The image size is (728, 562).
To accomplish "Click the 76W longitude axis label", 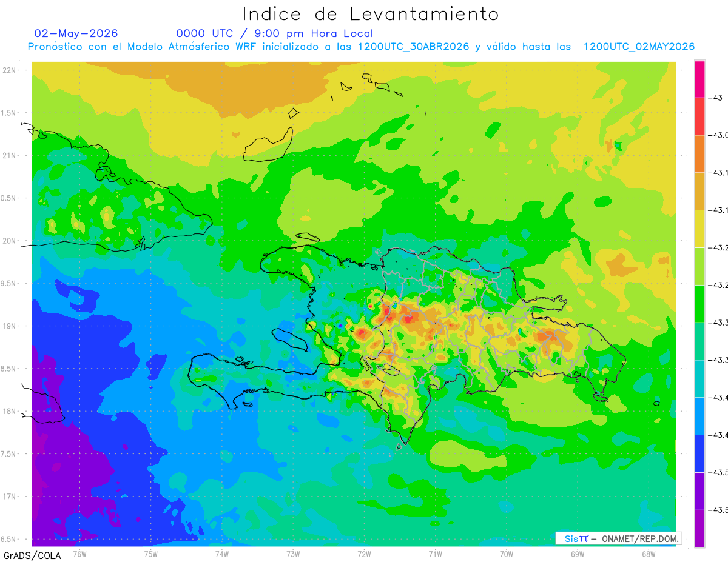I will (79, 554).
